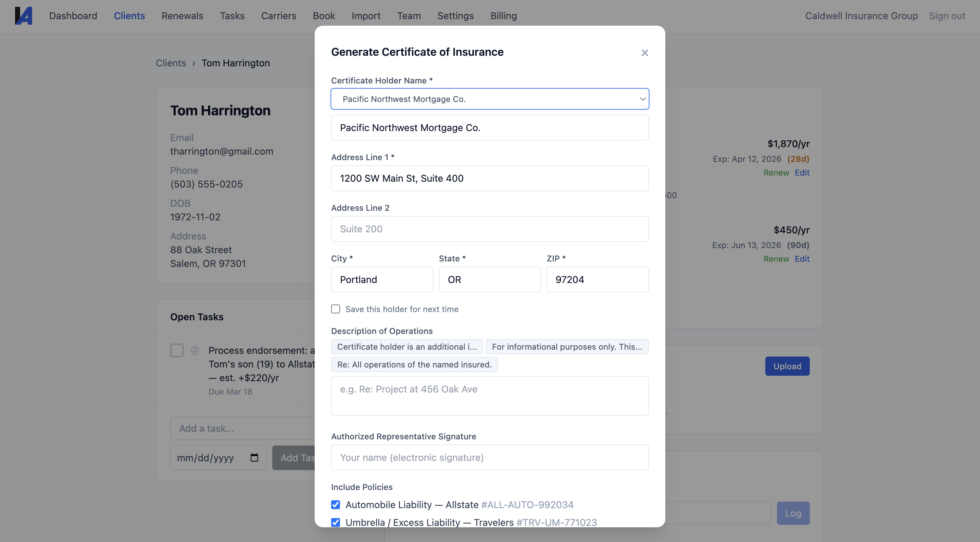Focus the Address Line 2 field
The width and height of the screenshot is (980, 542).
coord(490,229)
